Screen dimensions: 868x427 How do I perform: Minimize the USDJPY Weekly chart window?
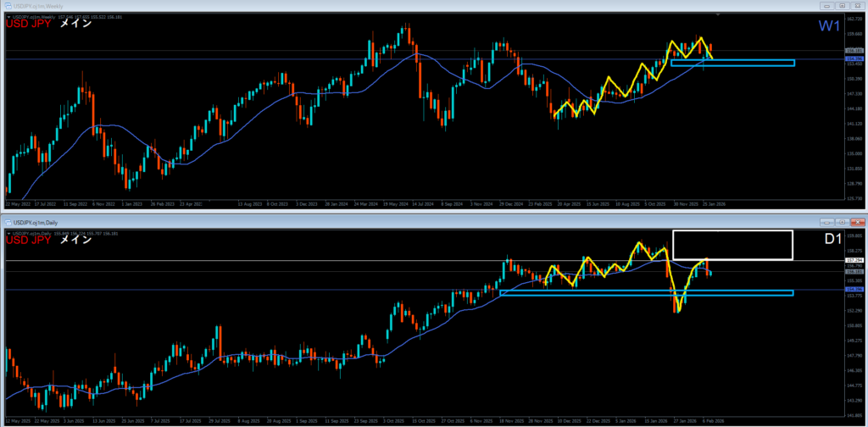pyautogui.click(x=828, y=5)
